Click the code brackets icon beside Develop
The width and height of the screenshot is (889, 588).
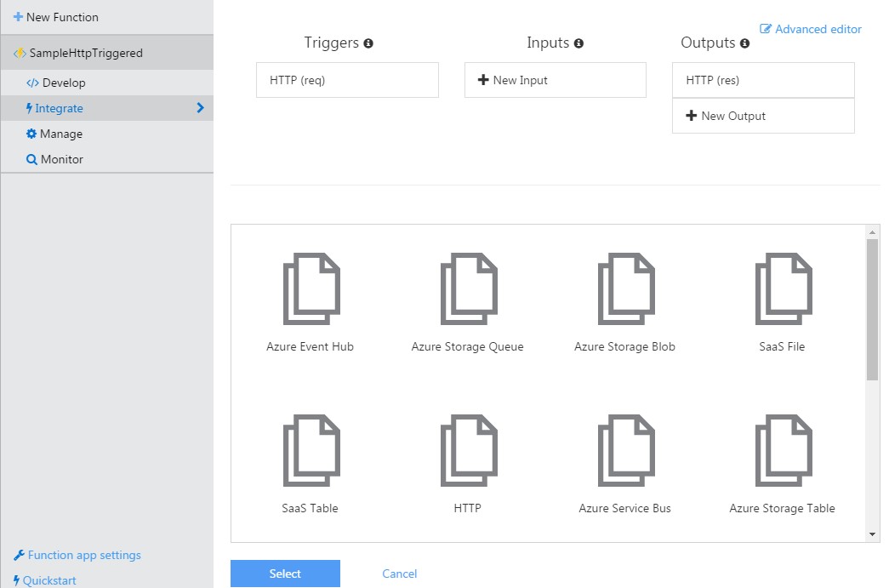[32, 83]
